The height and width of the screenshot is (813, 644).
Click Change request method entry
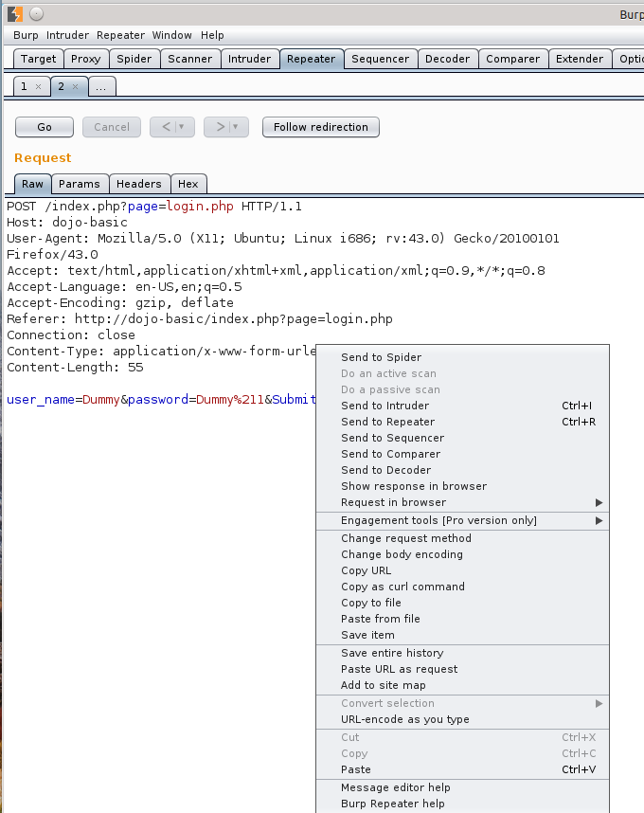[x=405, y=538]
